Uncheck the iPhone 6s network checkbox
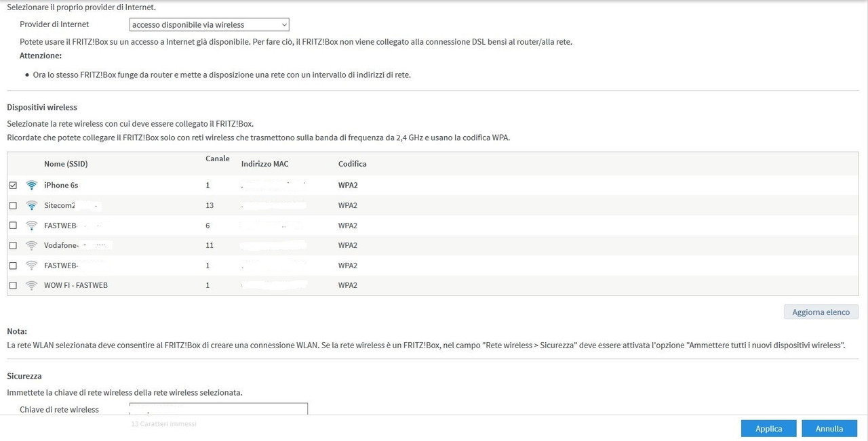 tap(13, 186)
